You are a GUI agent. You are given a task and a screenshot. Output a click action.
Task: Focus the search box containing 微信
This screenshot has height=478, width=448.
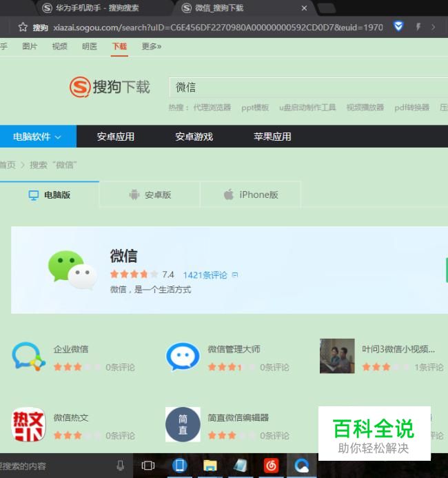308,87
